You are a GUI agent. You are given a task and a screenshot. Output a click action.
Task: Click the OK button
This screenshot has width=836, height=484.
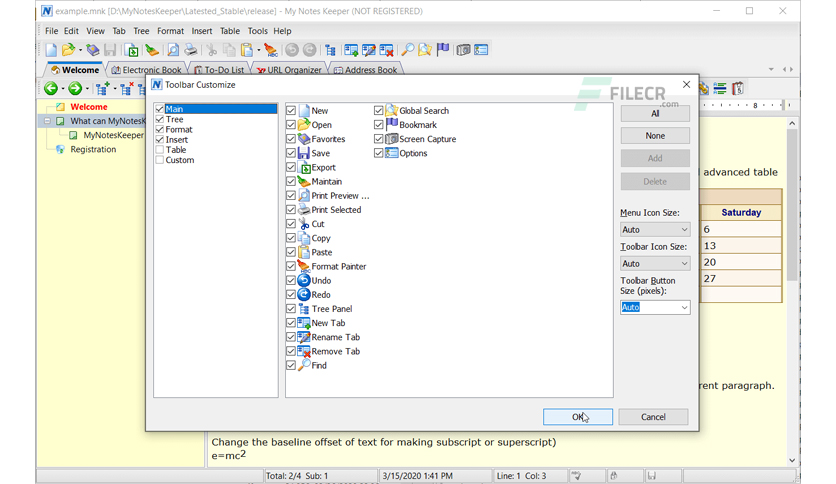pos(578,417)
